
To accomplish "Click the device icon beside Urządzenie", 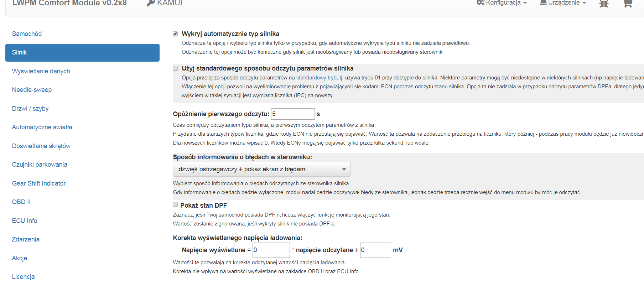I will pos(543,3).
